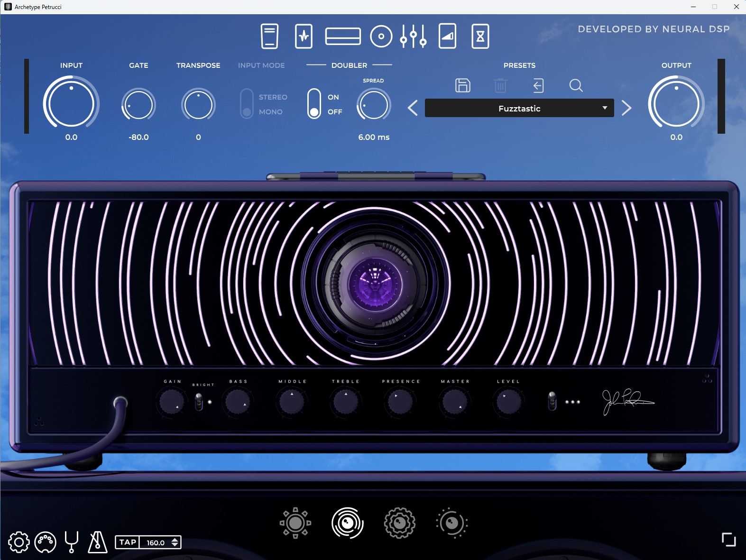The height and width of the screenshot is (560, 746).
Task: Click the tempo up/down stepper arrows
Action: [x=175, y=542]
